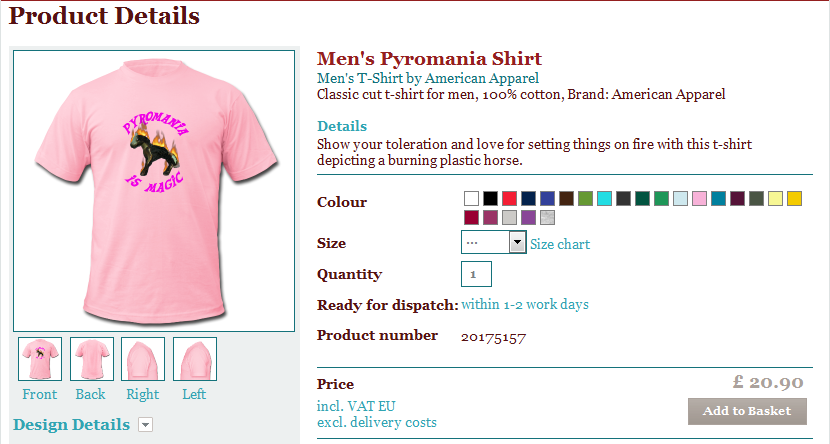
Task: Pick the cyan colour swatch
Action: coord(604,198)
